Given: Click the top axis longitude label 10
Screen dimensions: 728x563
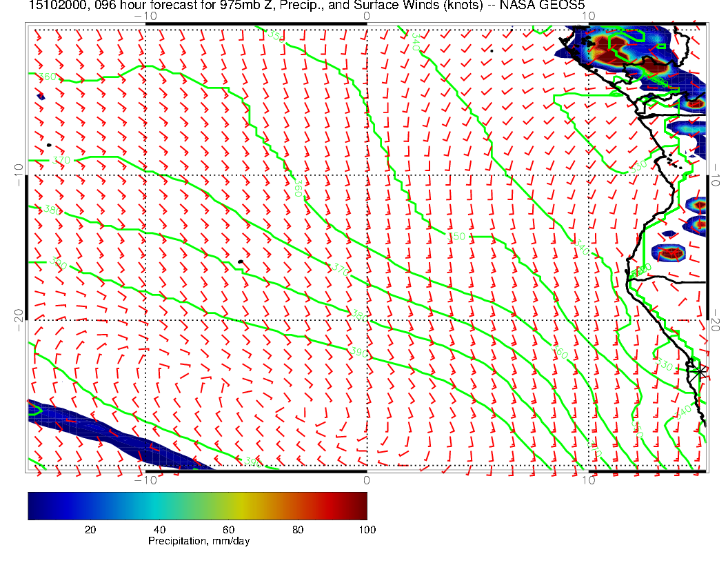Looking at the screenshot, I should pos(587,15).
